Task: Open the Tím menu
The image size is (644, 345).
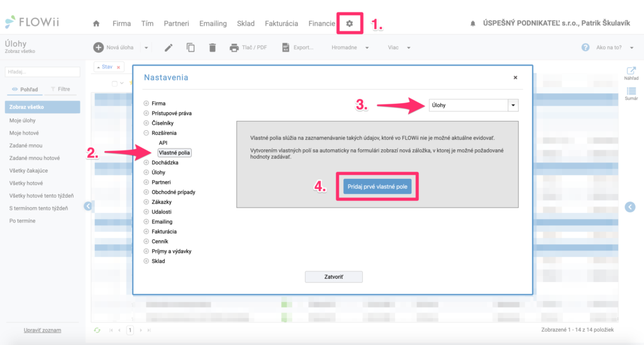Action: pos(147,23)
